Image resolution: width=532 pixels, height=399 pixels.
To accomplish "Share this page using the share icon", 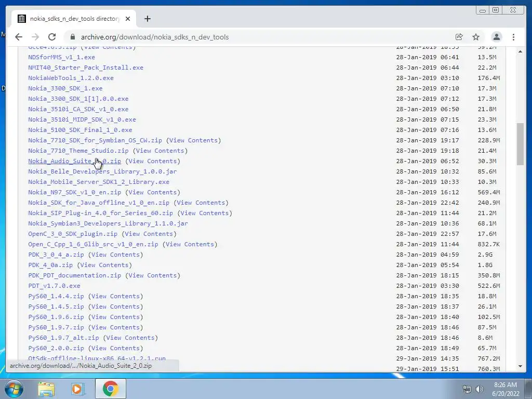I will tap(459, 37).
